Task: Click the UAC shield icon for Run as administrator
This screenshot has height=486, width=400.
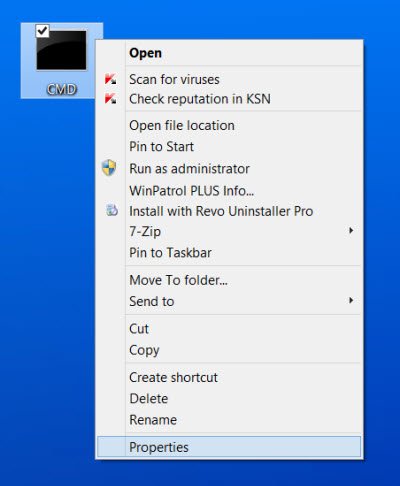Action: point(109,168)
